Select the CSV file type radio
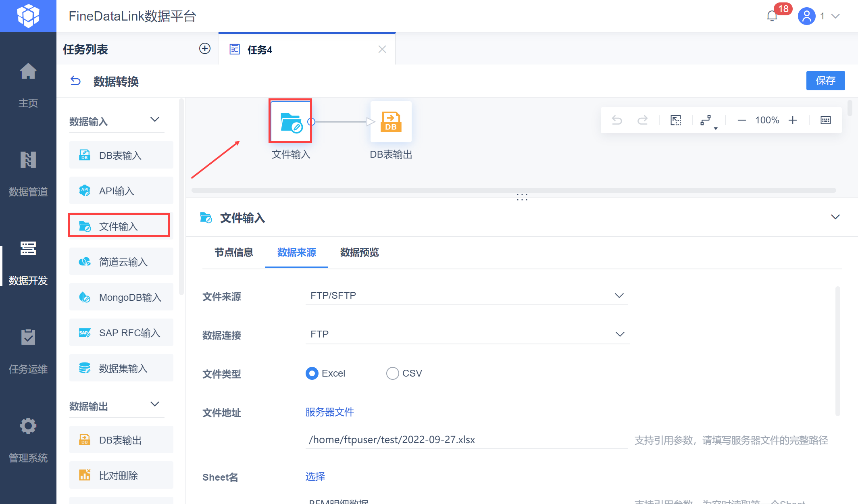The width and height of the screenshot is (858, 504). [x=392, y=373]
